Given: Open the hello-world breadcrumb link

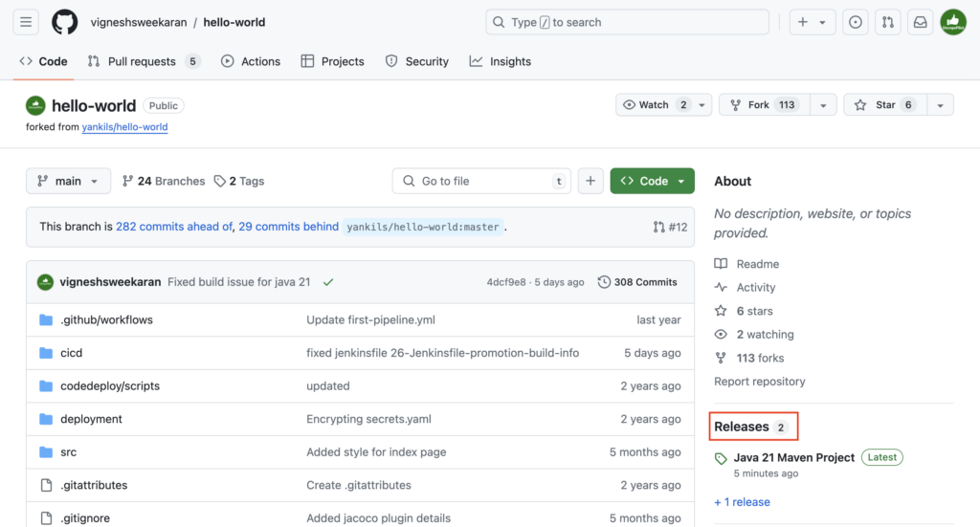Looking at the screenshot, I should click(234, 23).
